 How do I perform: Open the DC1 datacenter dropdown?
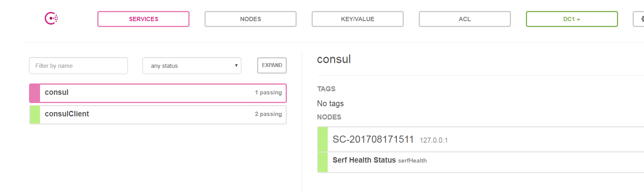pyautogui.click(x=572, y=19)
